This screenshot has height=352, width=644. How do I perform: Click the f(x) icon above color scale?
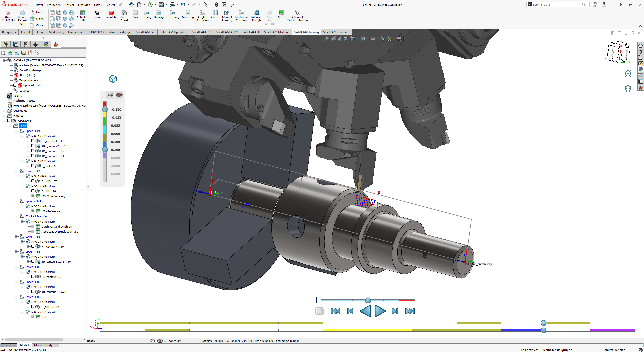coord(110,95)
